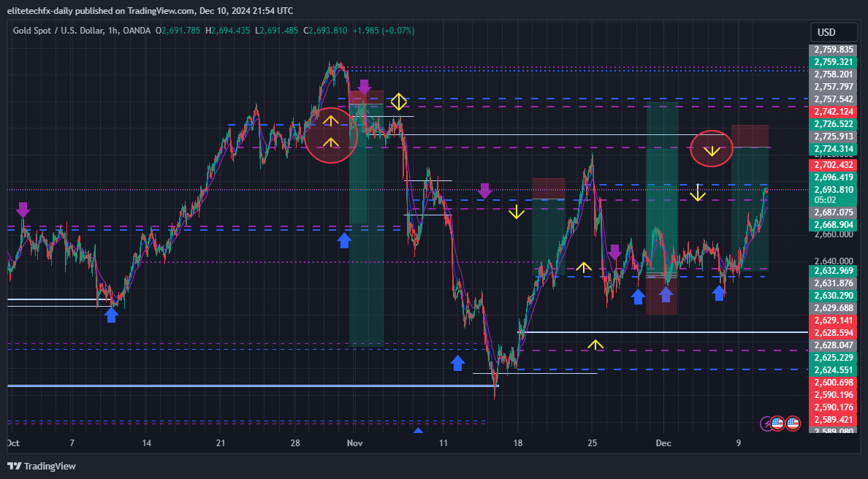Click the OANDA broker label
Screen dimensions: 868x479
[136, 31]
